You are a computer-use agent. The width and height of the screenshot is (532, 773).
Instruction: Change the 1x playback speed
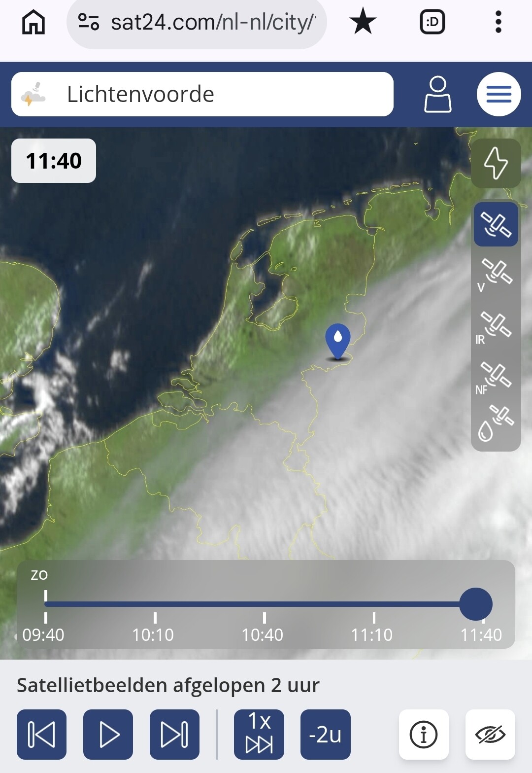[259, 735]
